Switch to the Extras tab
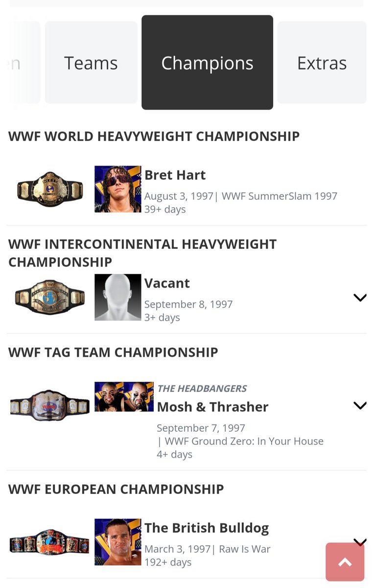The image size is (373, 588). 322,63
